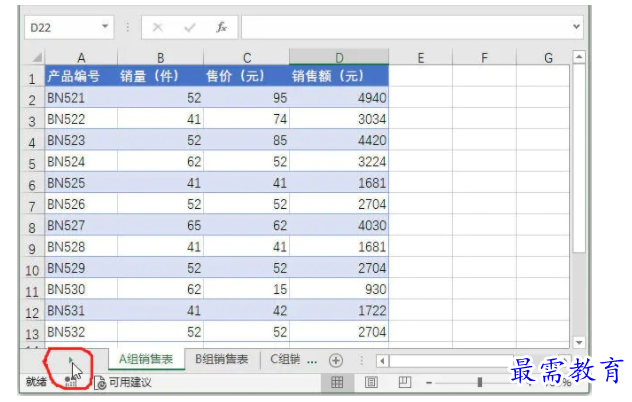Click the vertical scrollbar down arrow
Viewport: 632px width, 402px height.
click(x=579, y=343)
